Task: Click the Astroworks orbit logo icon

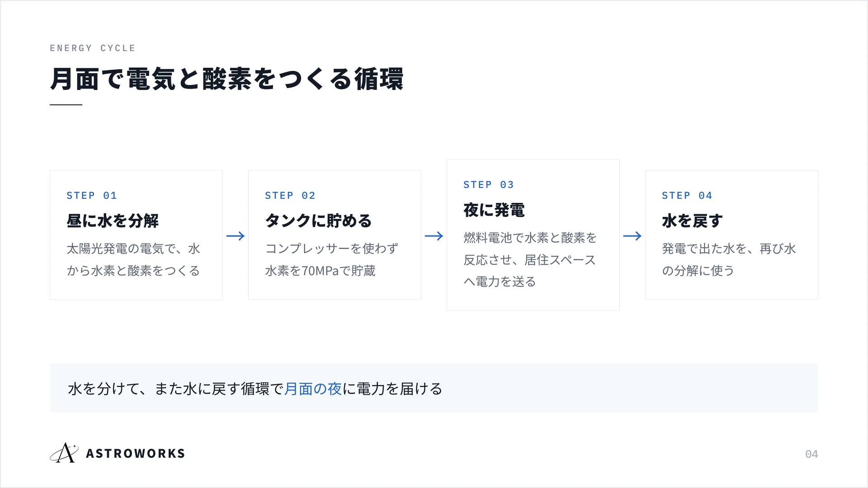Action: (x=64, y=453)
